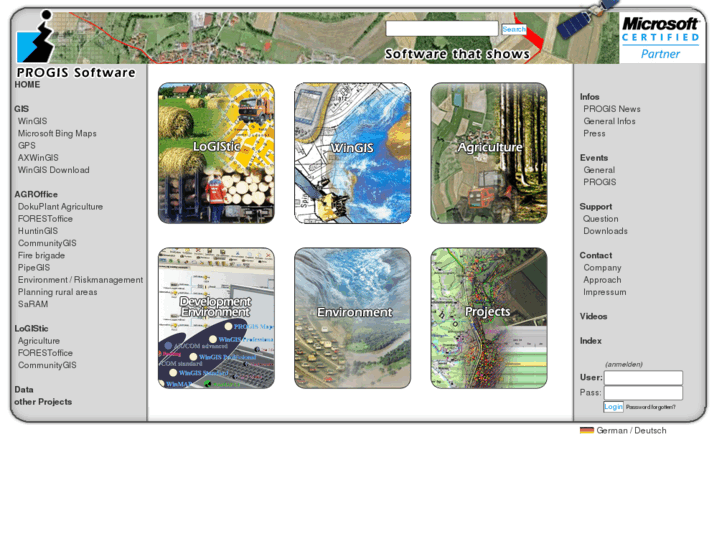This screenshot has width=727, height=545.
Task: Open WinGIS link under GIS
Action: 32,121
